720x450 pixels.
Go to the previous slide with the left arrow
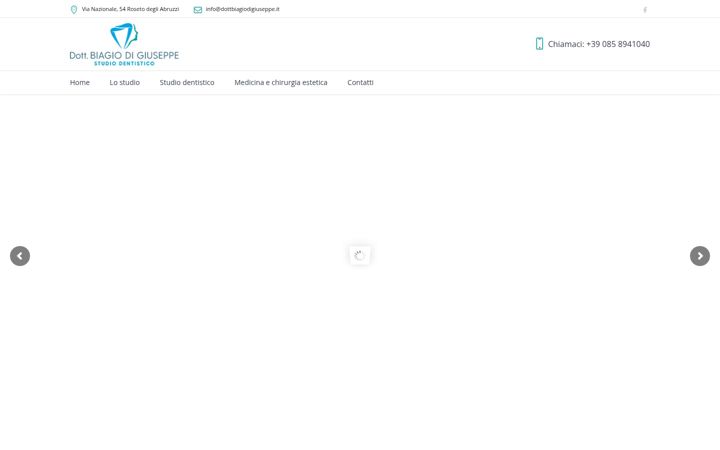coord(20,256)
